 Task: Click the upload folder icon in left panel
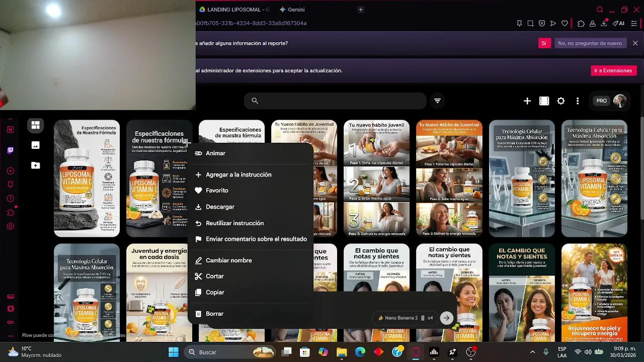click(35, 165)
